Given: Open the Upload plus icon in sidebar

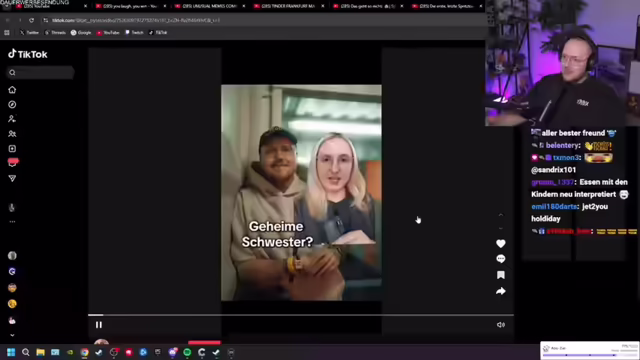Looking at the screenshot, I should (12, 149).
